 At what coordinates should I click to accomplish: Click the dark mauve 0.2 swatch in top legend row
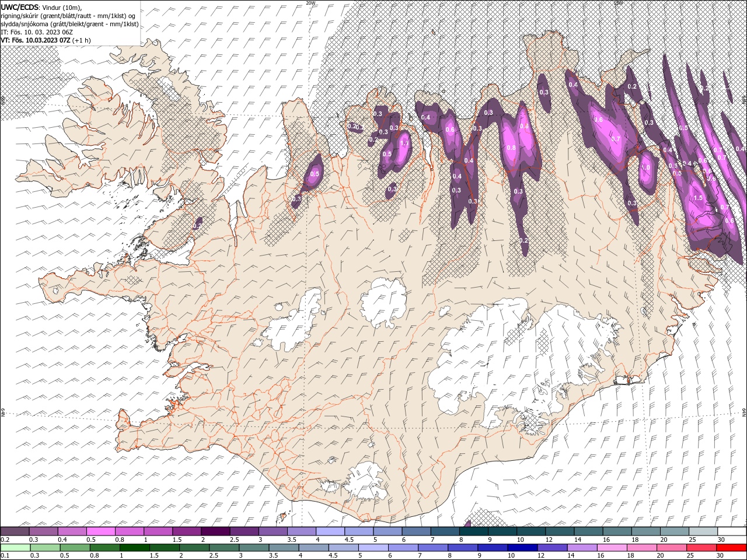coord(15,531)
